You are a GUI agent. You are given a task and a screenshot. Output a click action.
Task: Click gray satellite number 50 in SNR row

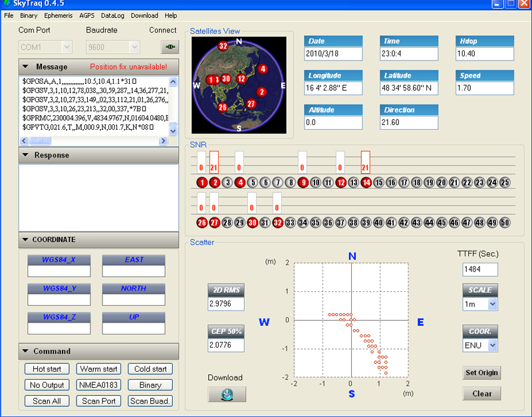pyautogui.click(x=505, y=223)
